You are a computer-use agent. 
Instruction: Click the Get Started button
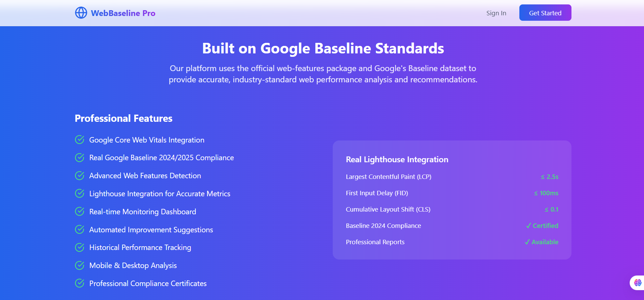(545, 13)
